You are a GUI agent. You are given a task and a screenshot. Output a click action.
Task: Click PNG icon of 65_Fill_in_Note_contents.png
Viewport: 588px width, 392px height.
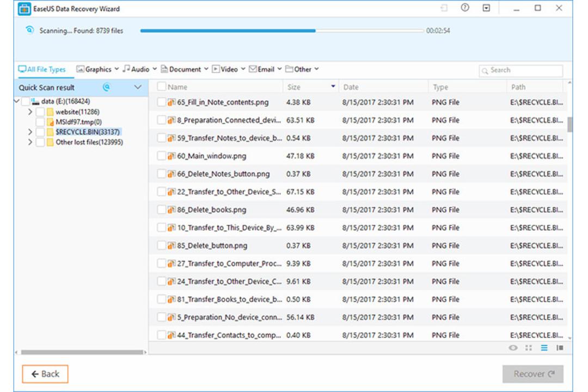pos(171,102)
